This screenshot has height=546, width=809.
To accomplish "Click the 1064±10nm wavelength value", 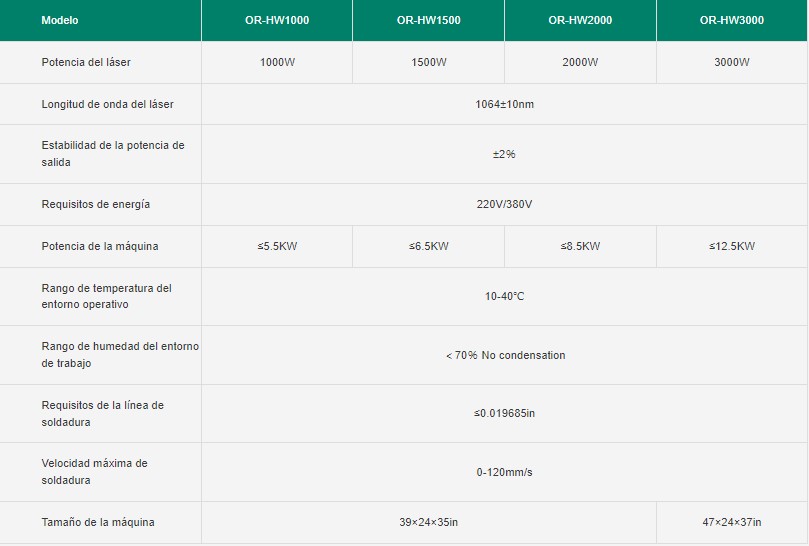I will [x=505, y=104].
